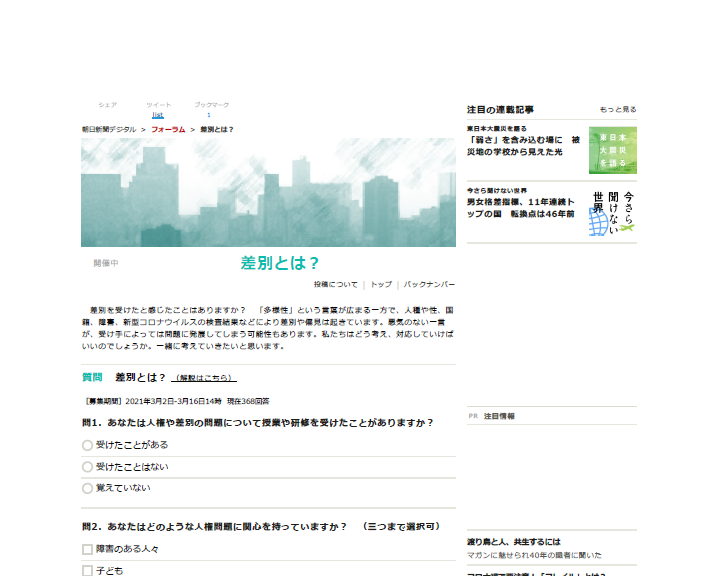Go to the トップ link

(x=381, y=285)
